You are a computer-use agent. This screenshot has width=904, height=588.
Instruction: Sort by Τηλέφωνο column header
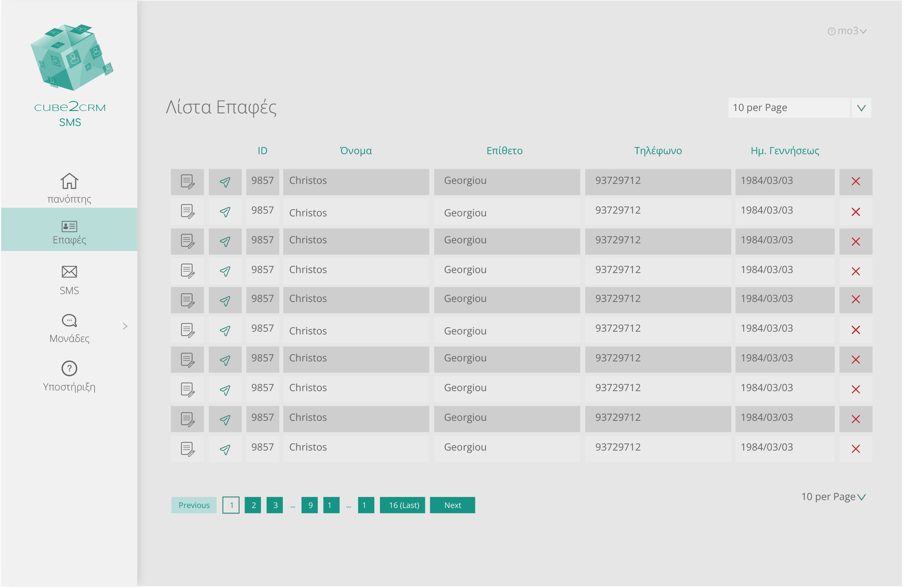pos(658,151)
